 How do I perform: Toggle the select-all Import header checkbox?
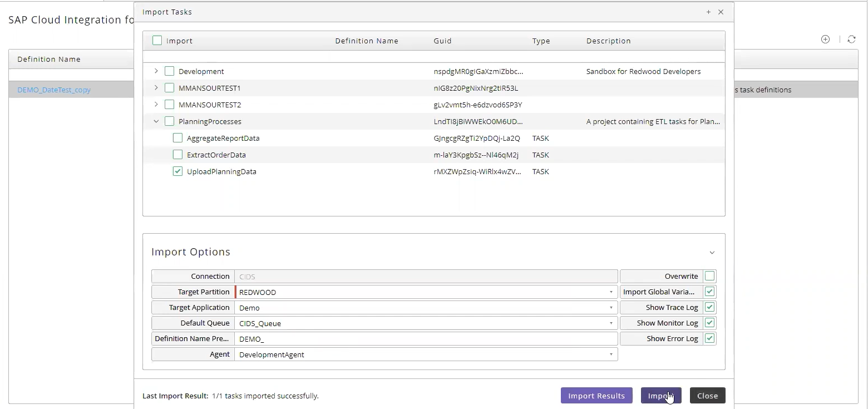tap(157, 40)
